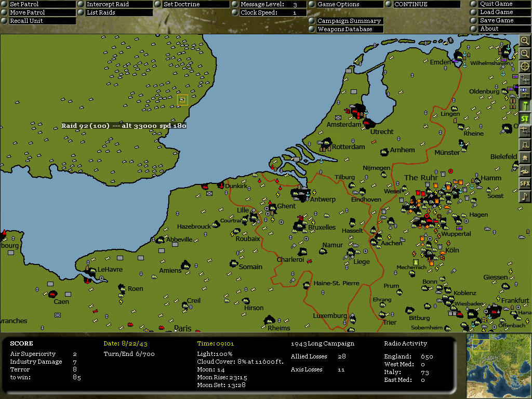
Task: Select Recall Unit
Action: pyautogui.click(x=38, y=21)
